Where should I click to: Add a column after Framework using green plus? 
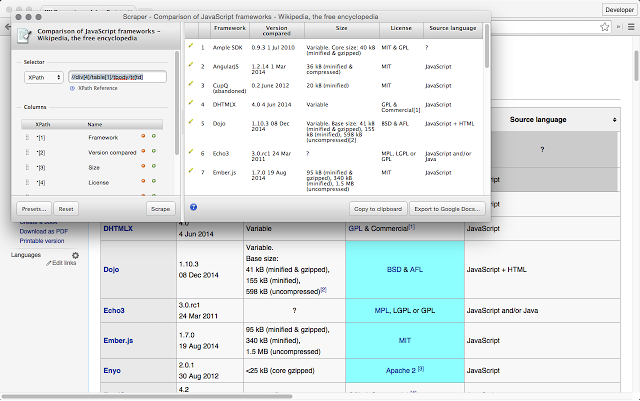click(x=154, y=136)
